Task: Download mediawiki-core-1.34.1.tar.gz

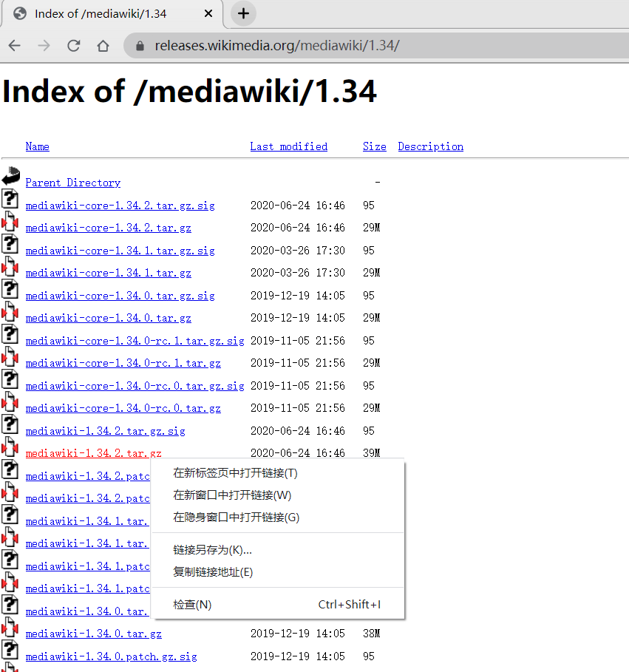Action: [109, 273]
